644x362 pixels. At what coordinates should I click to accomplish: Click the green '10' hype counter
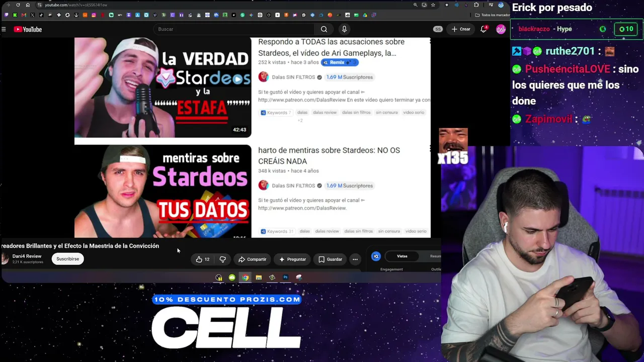click(x=626, y=29)
